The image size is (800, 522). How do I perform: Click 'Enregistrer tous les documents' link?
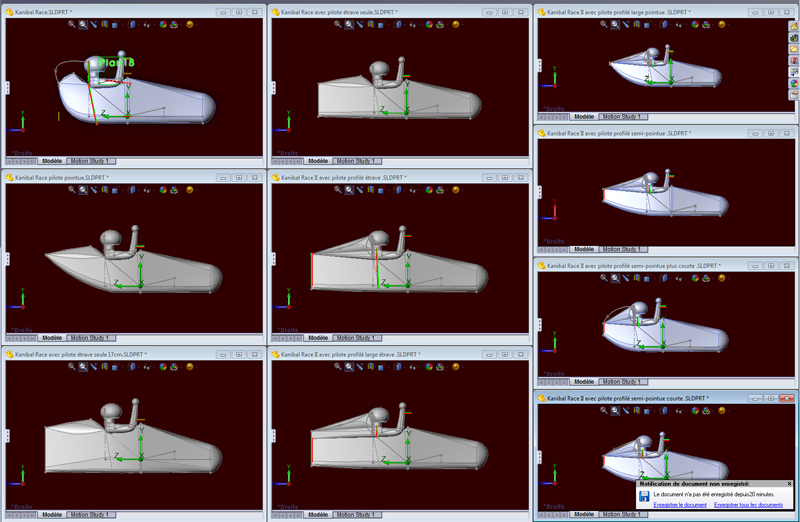pyautogui.click(x=748, y=505)
